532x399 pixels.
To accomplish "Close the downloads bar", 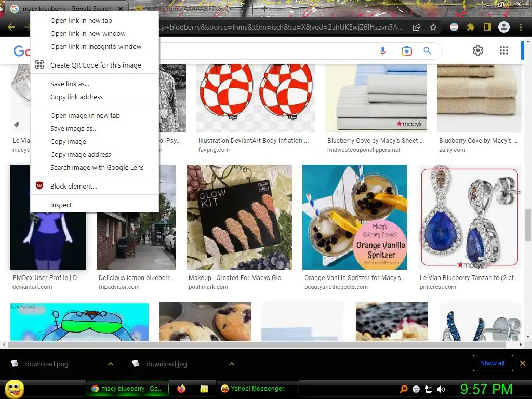I will point(523,363).
